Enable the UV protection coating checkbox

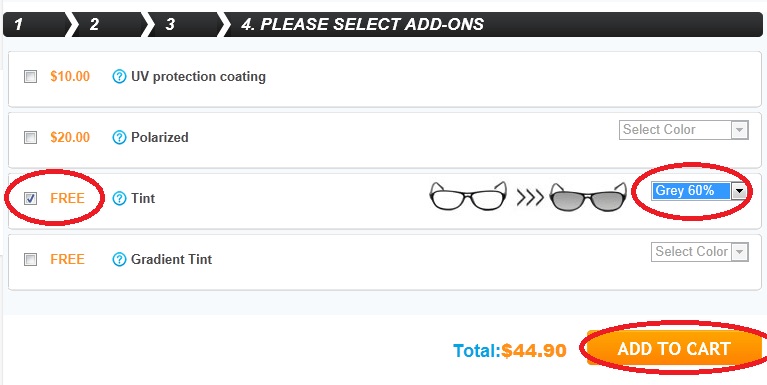click(x=30, y=77)
